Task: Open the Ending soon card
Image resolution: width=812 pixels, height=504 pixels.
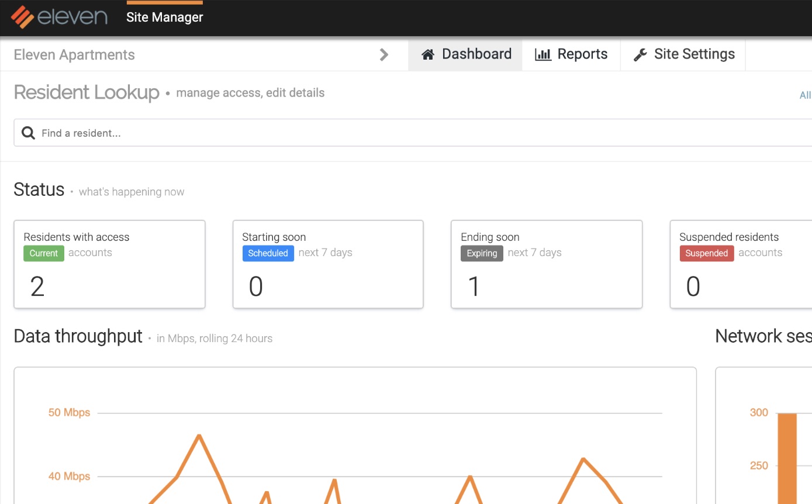Action: tap(547, 264)
